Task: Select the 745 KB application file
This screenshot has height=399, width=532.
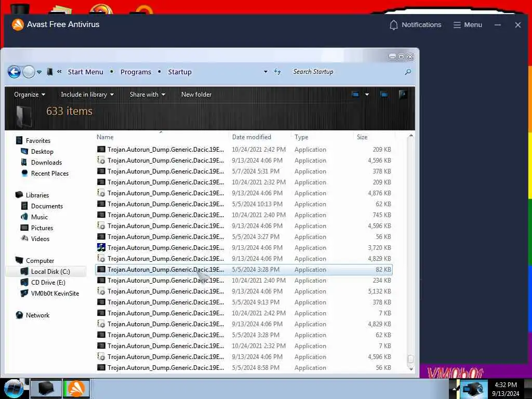Action: click(244, 215)
